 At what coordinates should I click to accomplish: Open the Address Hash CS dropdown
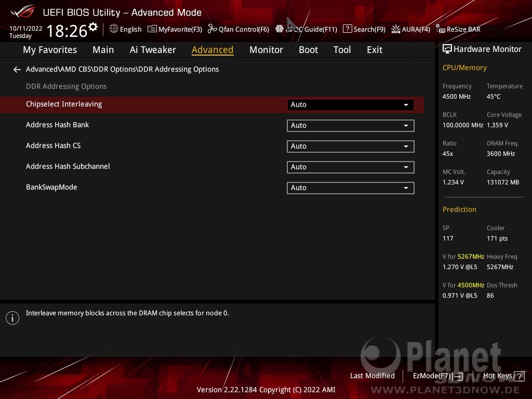point(351,146)
